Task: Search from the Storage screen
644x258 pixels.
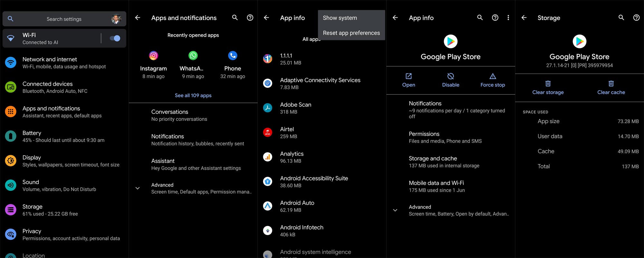Action: [621, 18]
